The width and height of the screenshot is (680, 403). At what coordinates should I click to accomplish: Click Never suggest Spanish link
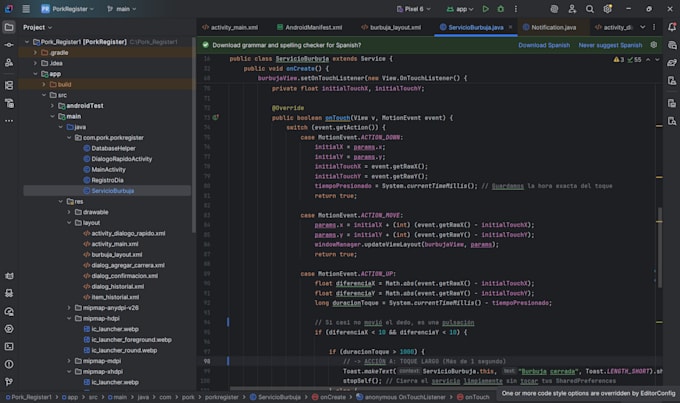click(x=610, y=45)
